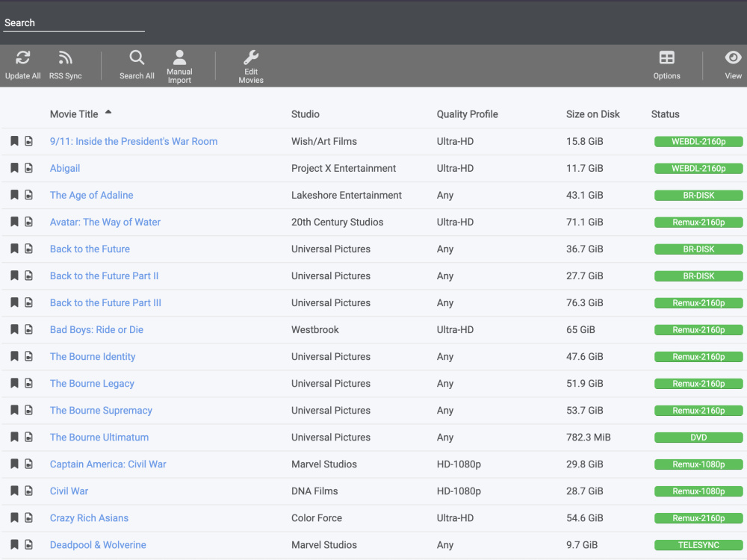The width and height of the screenshot is (747, 560).
Task: Click 20th Century Studios studio cell
Action: [338, 222]
